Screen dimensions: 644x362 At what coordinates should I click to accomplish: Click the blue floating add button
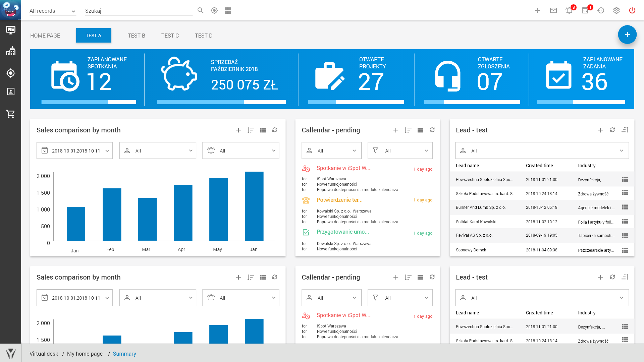click(627, 35)
